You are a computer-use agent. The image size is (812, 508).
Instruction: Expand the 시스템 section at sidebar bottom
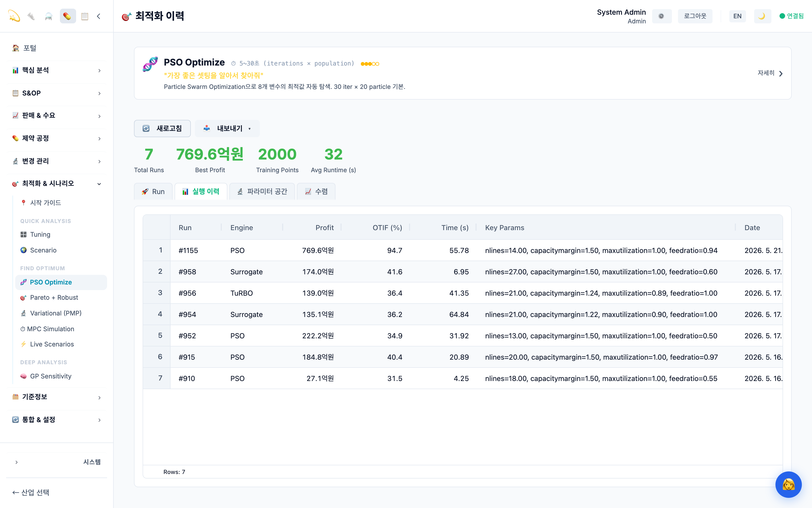coord(57,462)
